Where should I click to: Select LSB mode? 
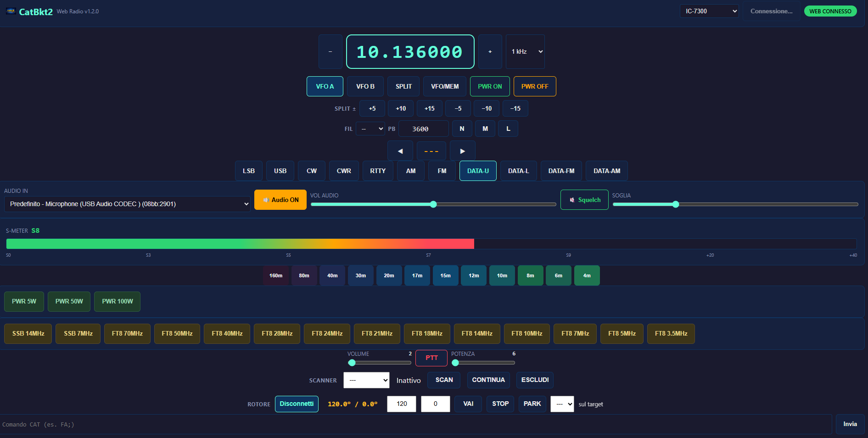(249, 171)
